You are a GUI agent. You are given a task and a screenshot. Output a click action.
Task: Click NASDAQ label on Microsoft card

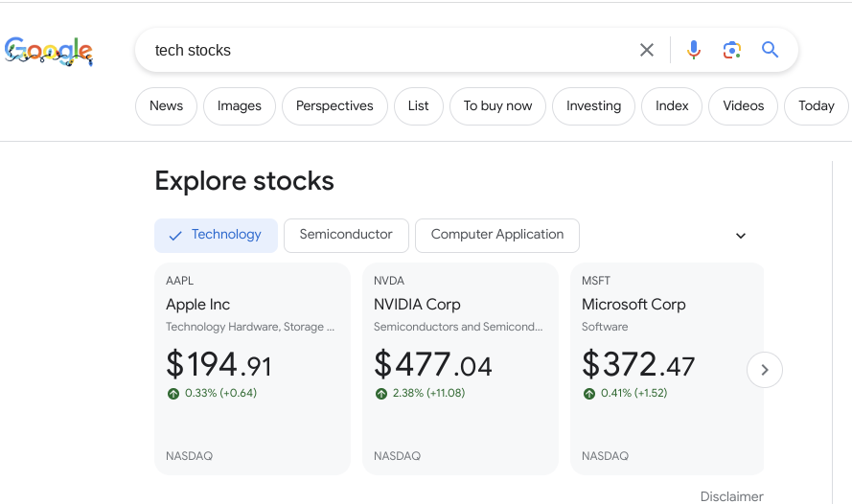[605, 456]
